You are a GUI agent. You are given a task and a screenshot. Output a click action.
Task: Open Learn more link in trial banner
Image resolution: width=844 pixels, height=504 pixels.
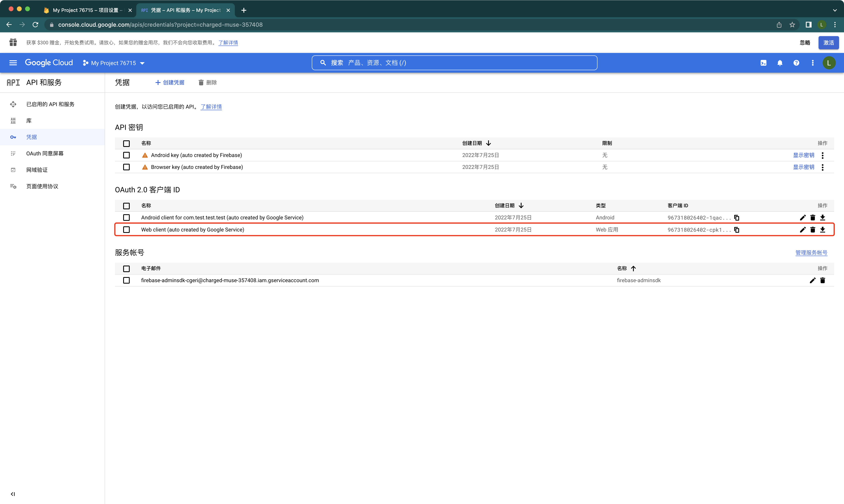(228, 43)
